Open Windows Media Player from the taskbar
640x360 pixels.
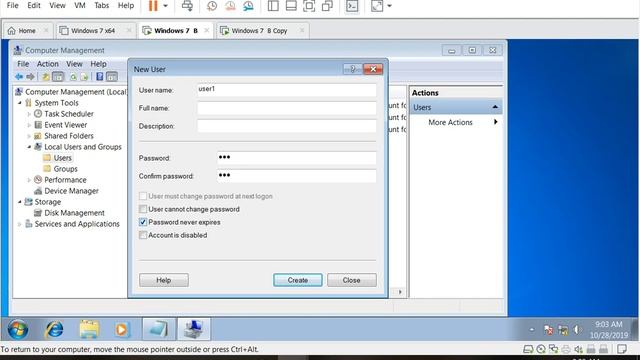coord(121,330)
